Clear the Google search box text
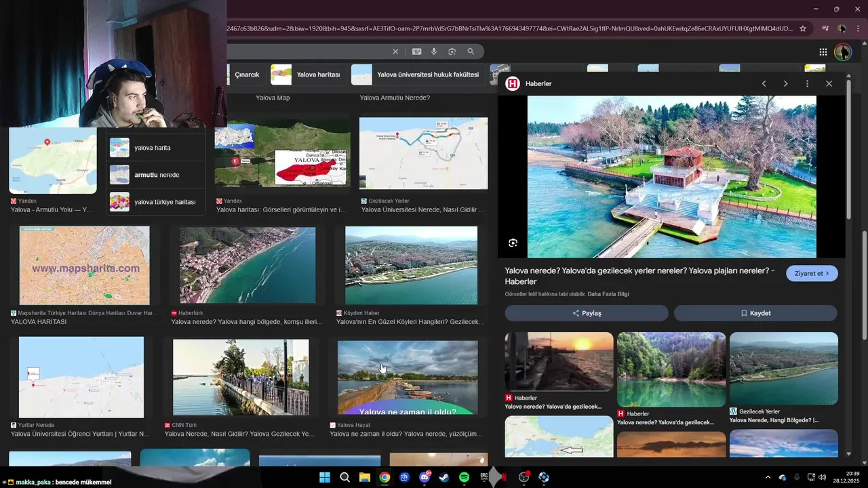This screenshot has width=868, height=488. click(396, 52)
